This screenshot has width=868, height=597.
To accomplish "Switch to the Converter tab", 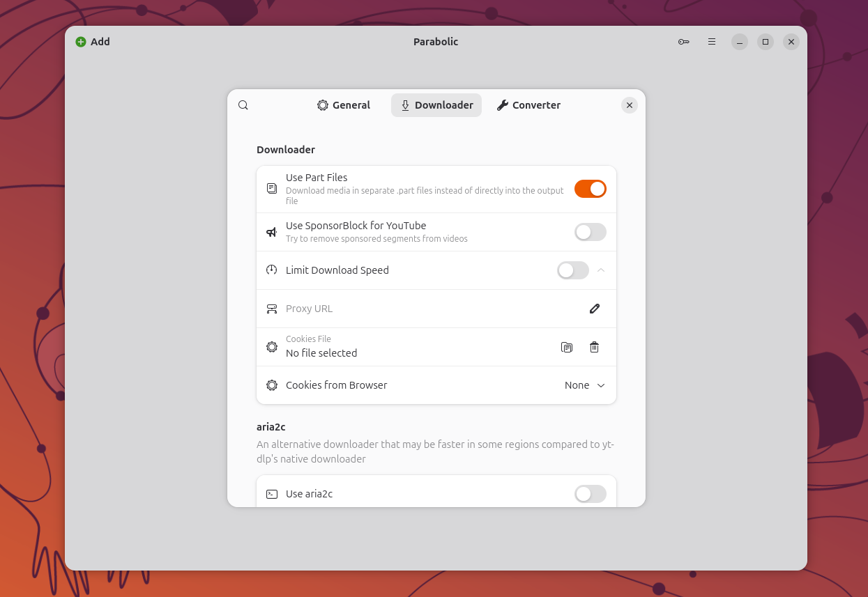I will 528,105.
